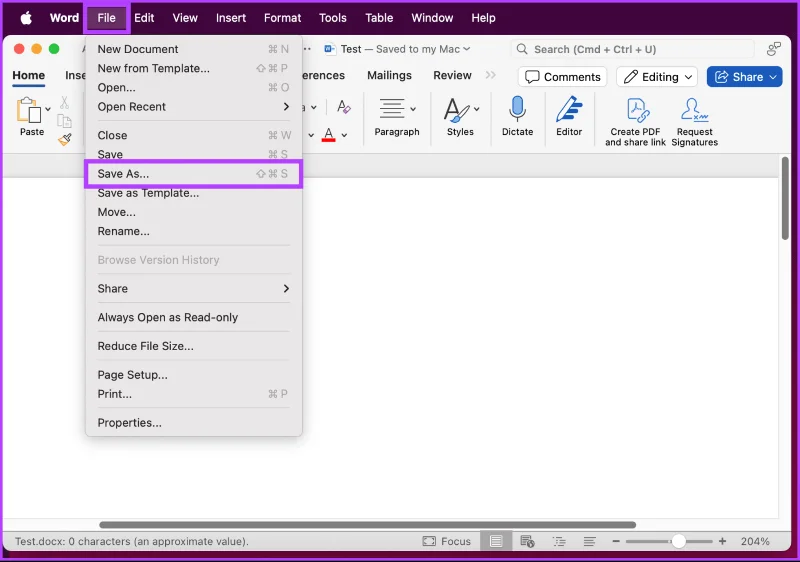Select New Document menu item

coord(193,49)
